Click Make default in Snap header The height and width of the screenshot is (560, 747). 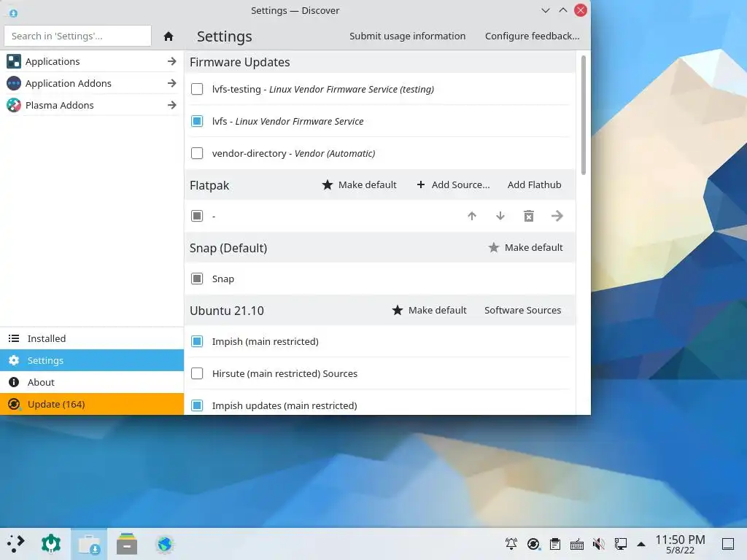(x=525, y=248)
